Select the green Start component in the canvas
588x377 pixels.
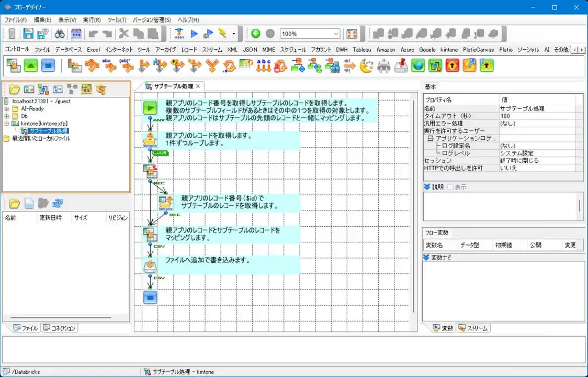[150, 108]
